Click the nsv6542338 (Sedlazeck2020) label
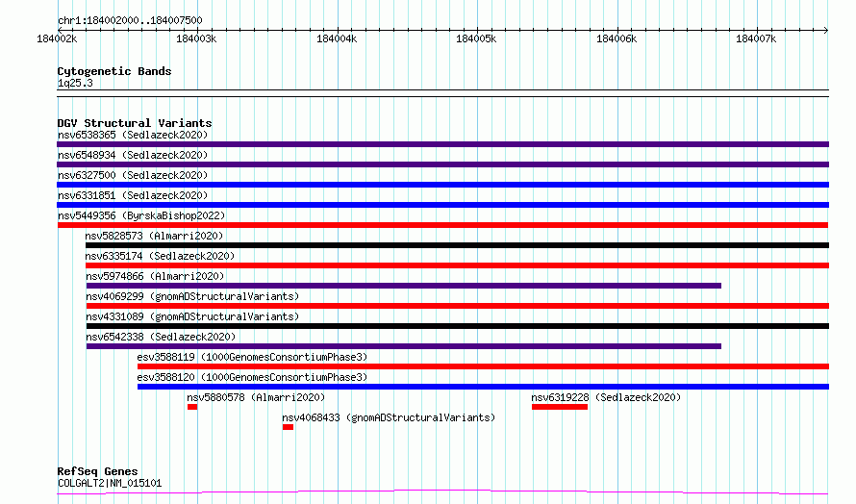Viewport: 856px width, 504px height. (161, 337)
